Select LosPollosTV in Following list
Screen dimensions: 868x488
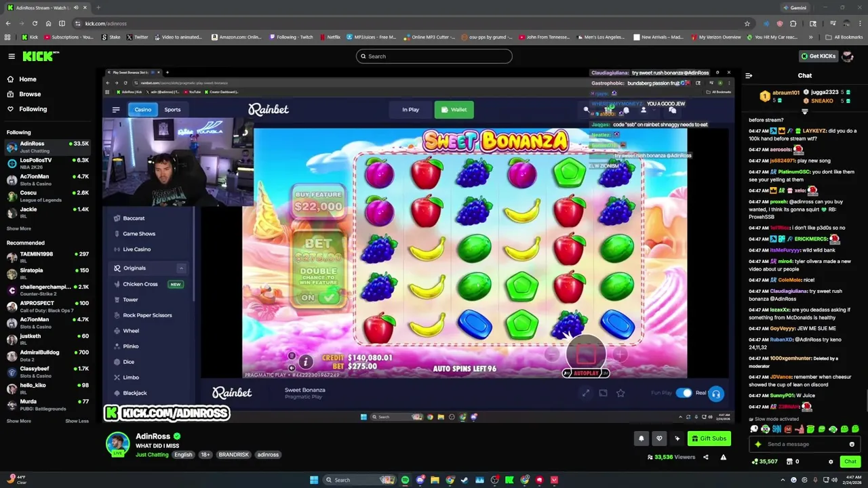47,163
